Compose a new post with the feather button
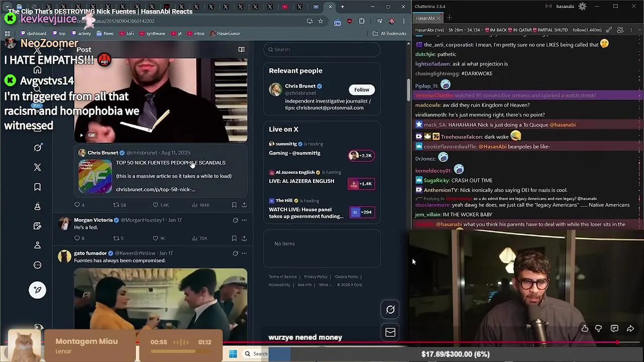The width and height of the screenshot is (644, 362). [x=38, y=290]
